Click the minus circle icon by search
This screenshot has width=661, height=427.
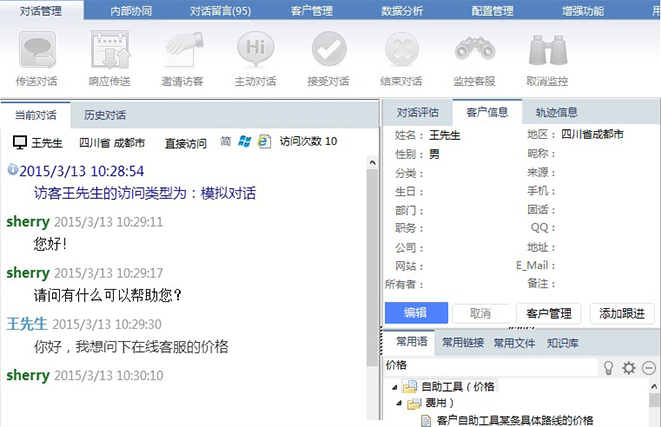pyautogui.click(x=648, y=367)
